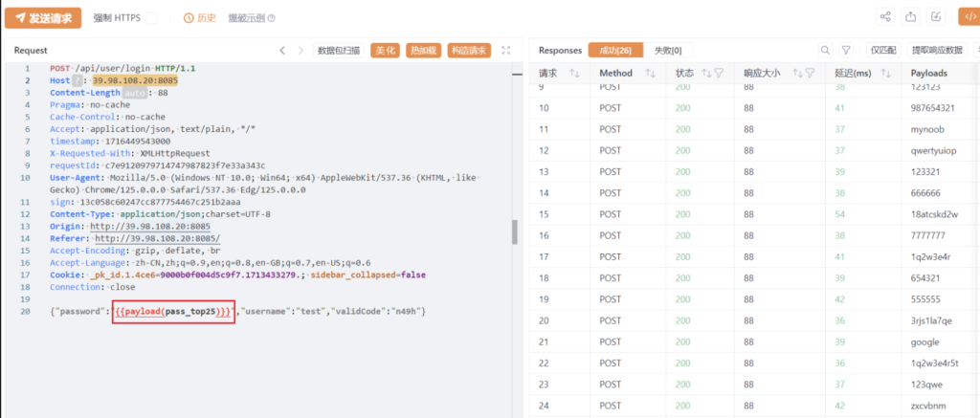Click the 发送请求 send button
The width and height of the screenshot is (980, 418).
pos(42,17)
